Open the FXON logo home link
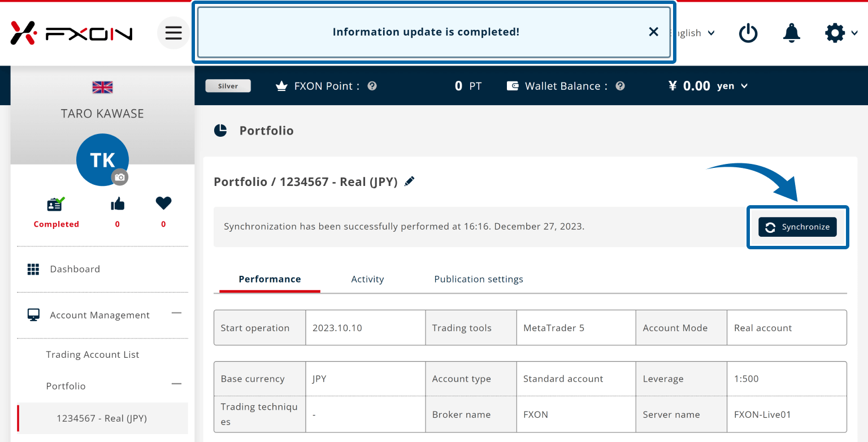Image resolution: width=868 pixels, height=442 pixels. pos(71,33)
